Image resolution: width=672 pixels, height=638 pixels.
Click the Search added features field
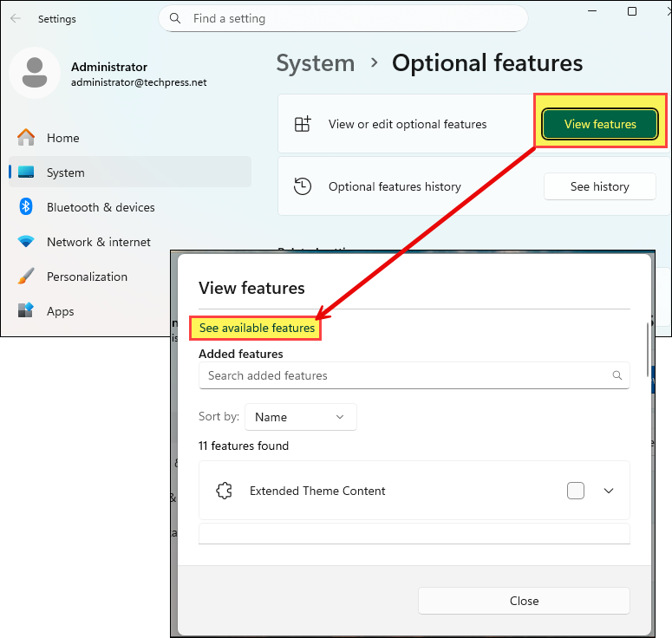tap(414, 375)
